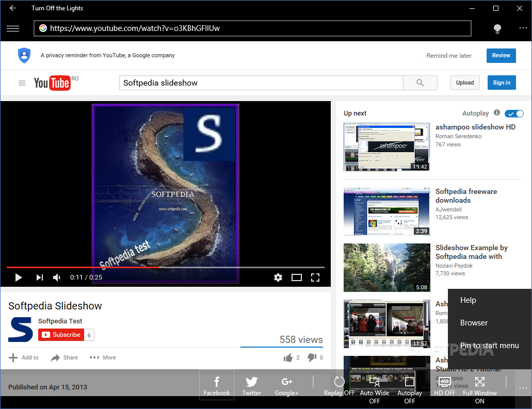Click the Share button under the video

(x=64, y=358)
